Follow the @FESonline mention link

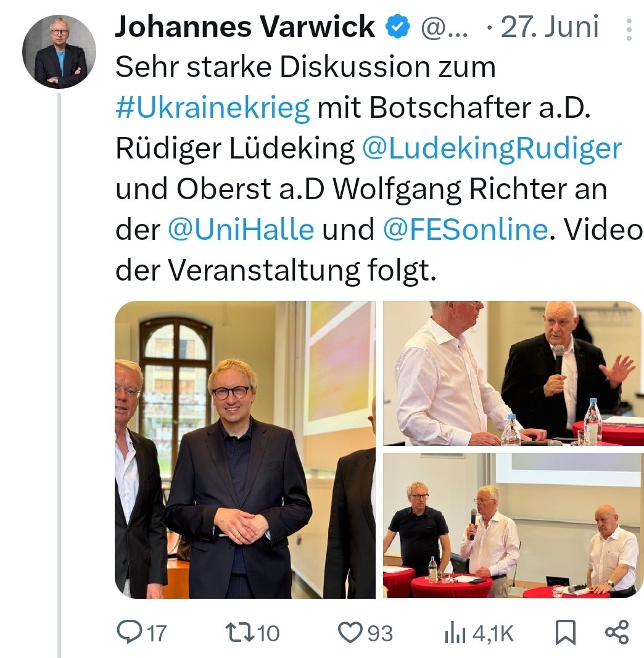pyautogui.click(x=466, y=229)
